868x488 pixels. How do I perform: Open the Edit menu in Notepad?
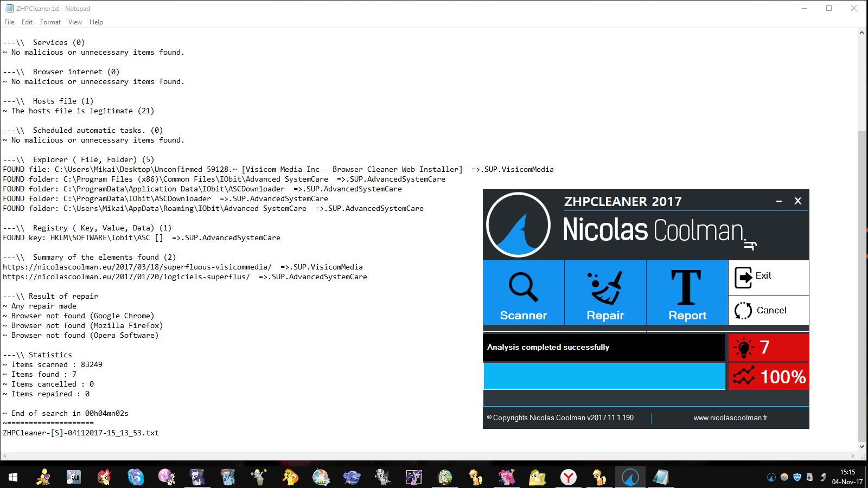(x=27, y=22)
